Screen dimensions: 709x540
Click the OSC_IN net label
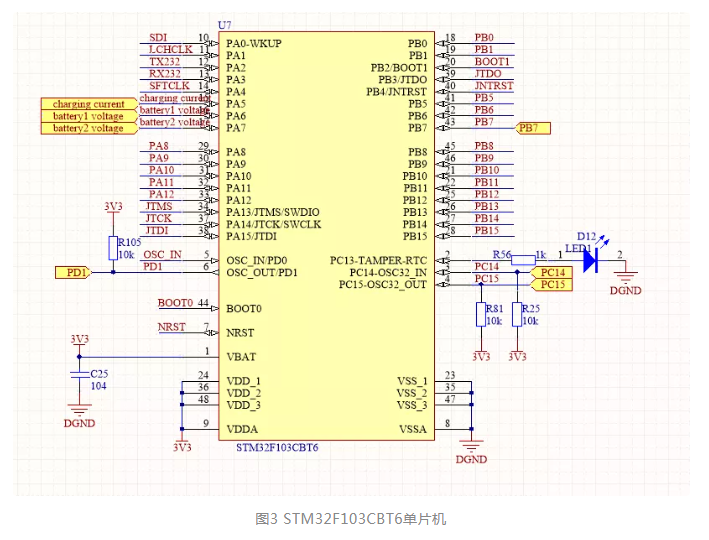(x=162, y=255)
